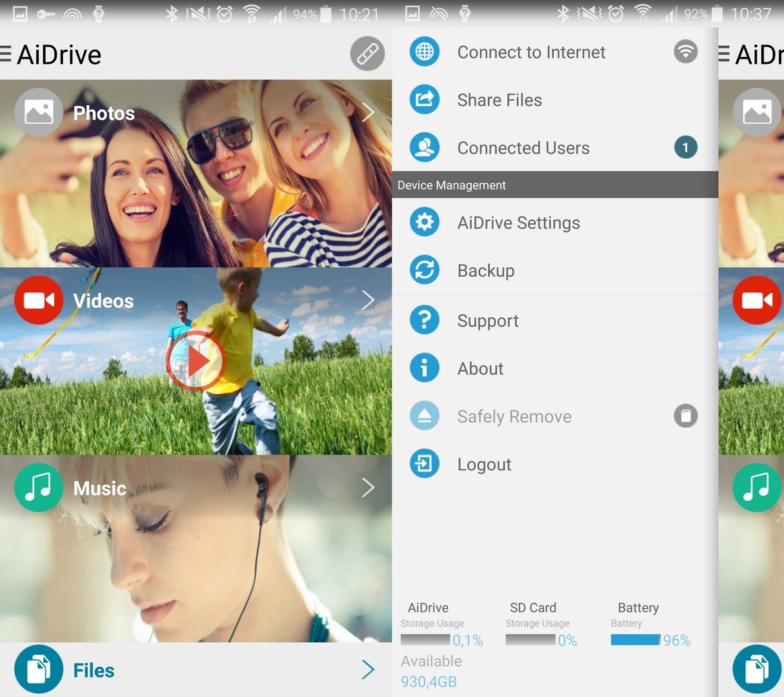Image resolution: width=784 pixels, height=697 pixels.
Task: Choose Logout from the drawer menu
Action: click(555, 464)
